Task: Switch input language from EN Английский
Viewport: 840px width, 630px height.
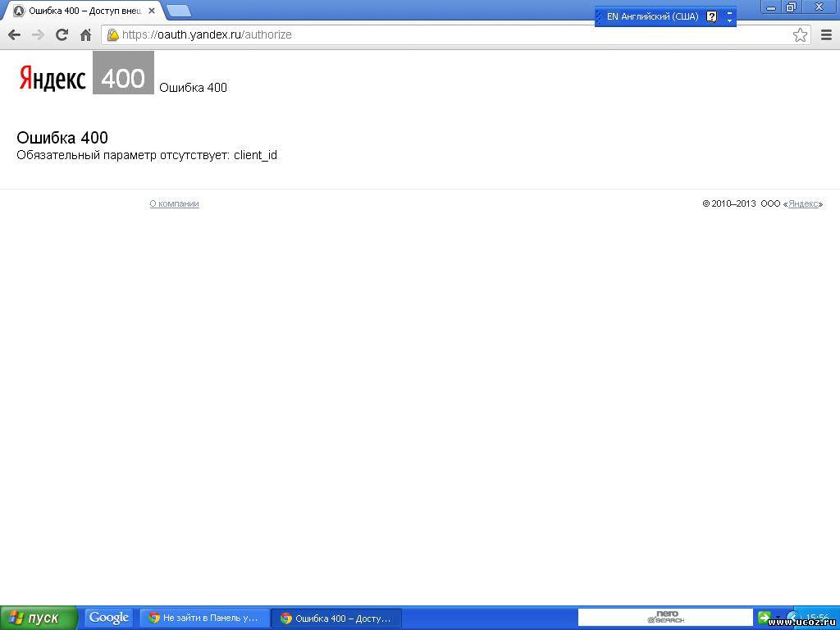Action: [x=651, y=16]
